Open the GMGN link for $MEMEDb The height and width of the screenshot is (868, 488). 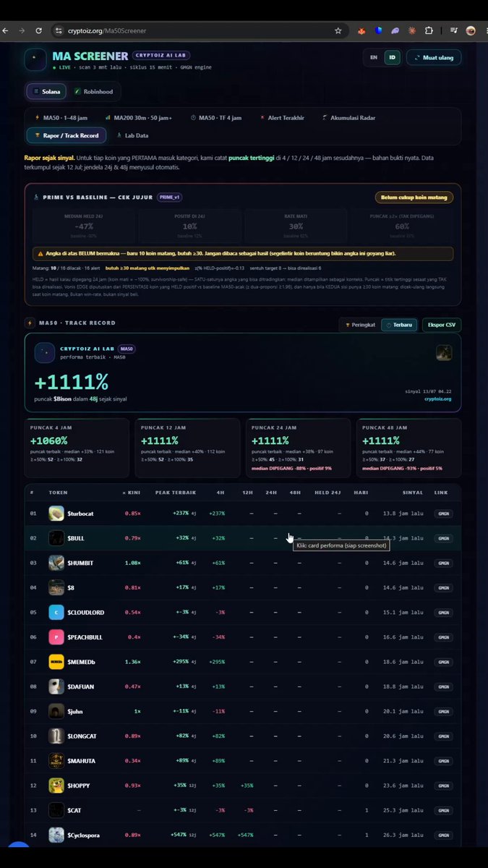click(x=442, y=662)
